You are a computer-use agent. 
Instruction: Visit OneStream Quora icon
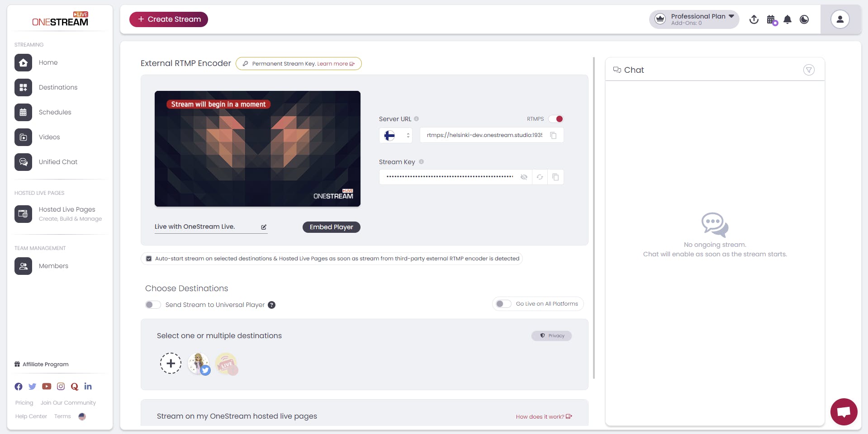click(75, 387)
